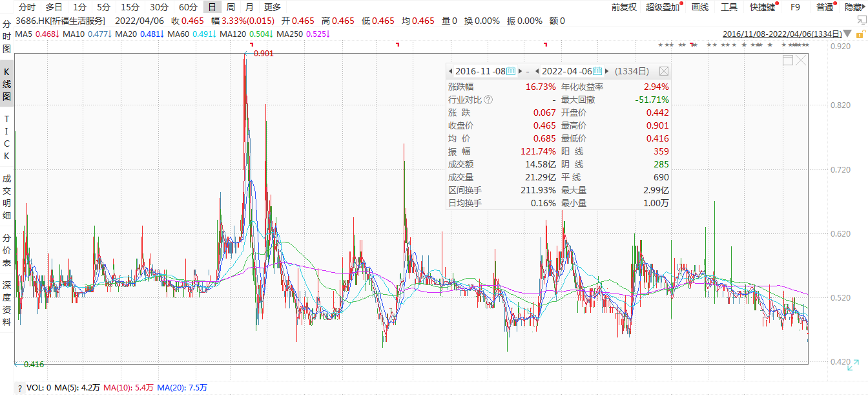
Task: Click the question mark icon beside VOL
Action: [x=19, y=388]
